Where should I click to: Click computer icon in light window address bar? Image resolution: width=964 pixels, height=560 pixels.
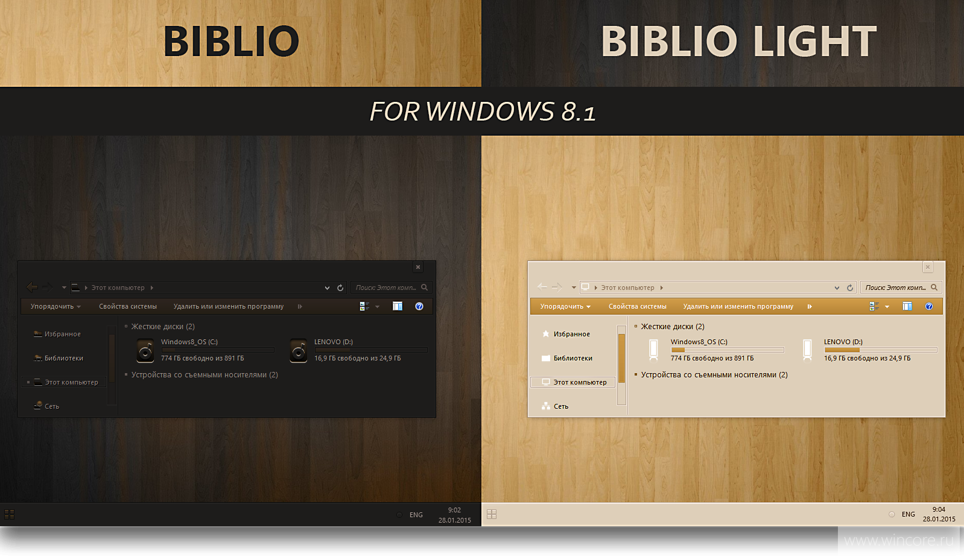point(585,288)
